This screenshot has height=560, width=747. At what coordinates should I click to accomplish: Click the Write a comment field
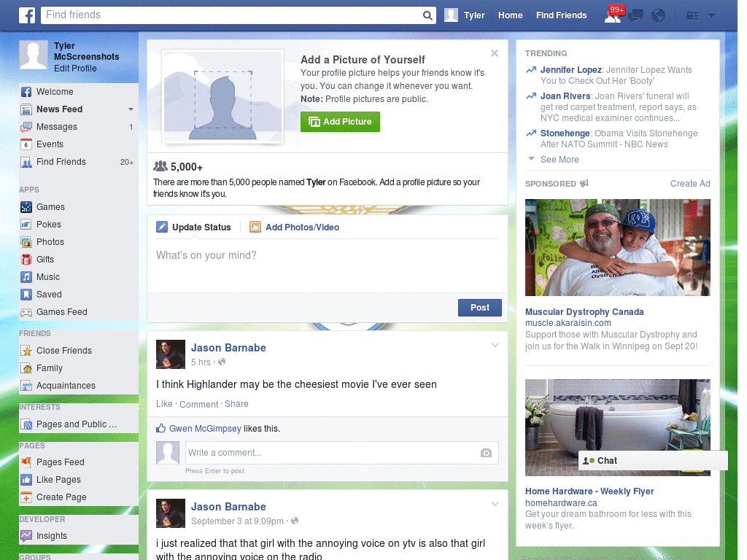coord(341,453)
